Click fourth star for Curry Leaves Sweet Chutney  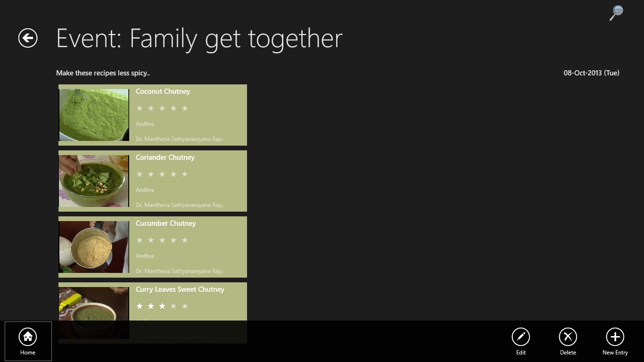click(173, 306)
